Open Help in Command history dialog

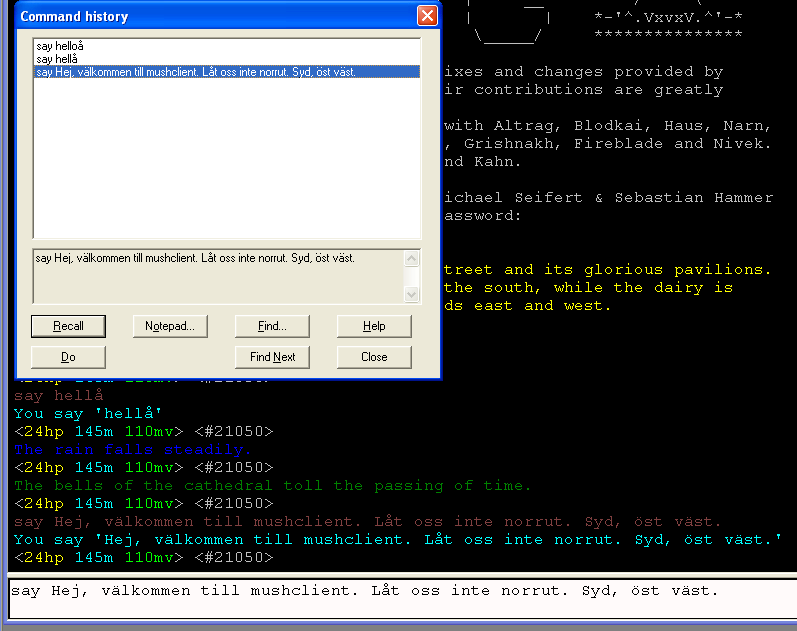click(x=374, y=326)
